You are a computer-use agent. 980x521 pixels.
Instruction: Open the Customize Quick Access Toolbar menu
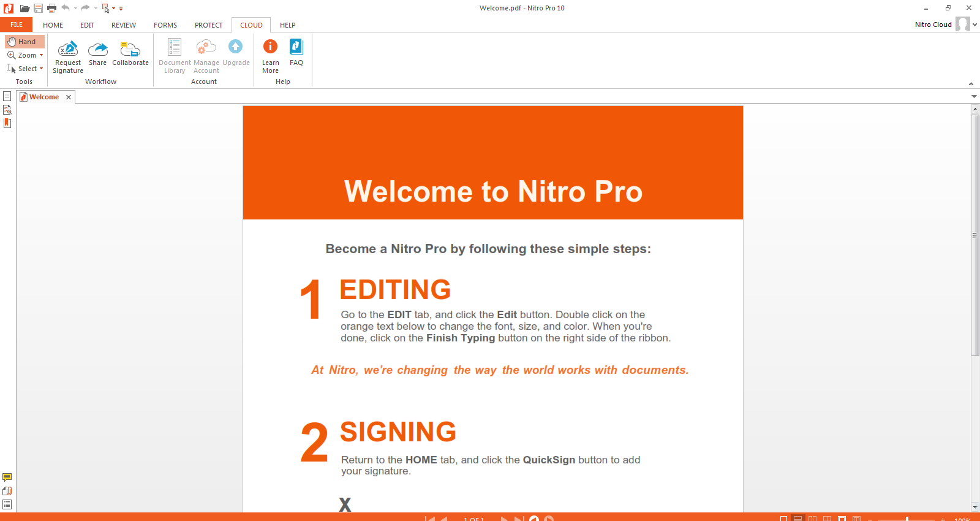(x=121, y=9)
